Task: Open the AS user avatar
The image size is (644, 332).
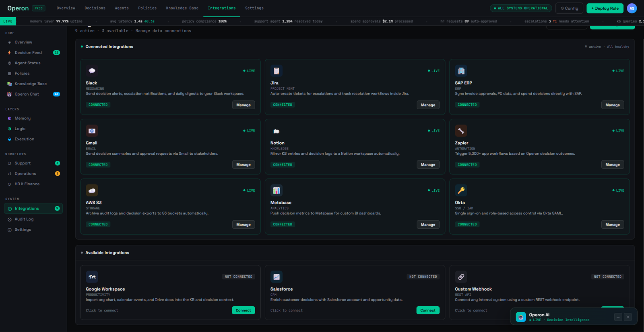Action: (x=632, y=8)
